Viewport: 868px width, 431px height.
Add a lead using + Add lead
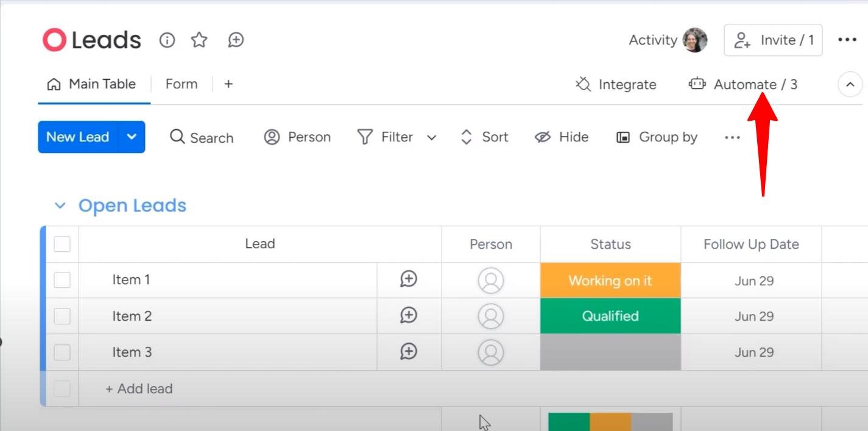(139, 388)
